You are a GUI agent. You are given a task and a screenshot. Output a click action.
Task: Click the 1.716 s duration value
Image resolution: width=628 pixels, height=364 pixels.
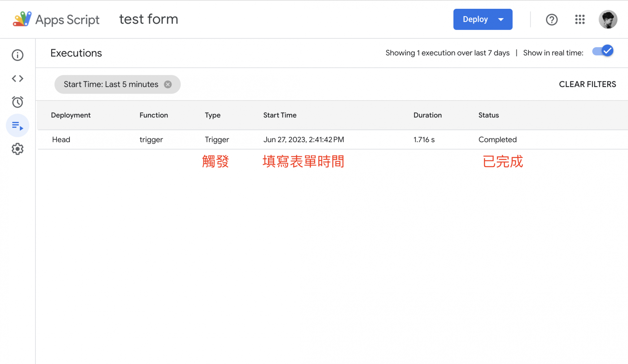click(x=424, y=139)
